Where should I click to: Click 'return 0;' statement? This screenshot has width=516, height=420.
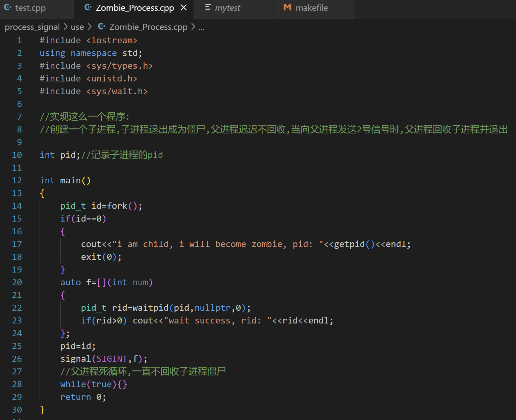coord(83,397)
